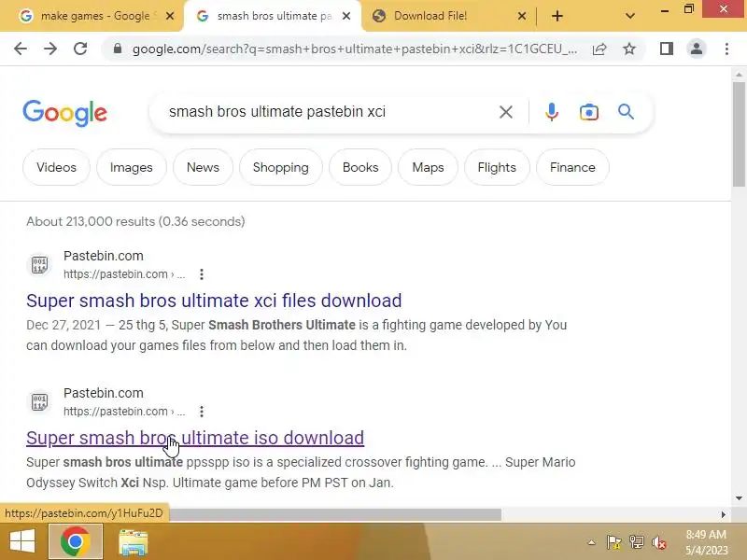Bookmark this tab with star icon
This screenshot has height=560, width=747.
coord(629,49)
